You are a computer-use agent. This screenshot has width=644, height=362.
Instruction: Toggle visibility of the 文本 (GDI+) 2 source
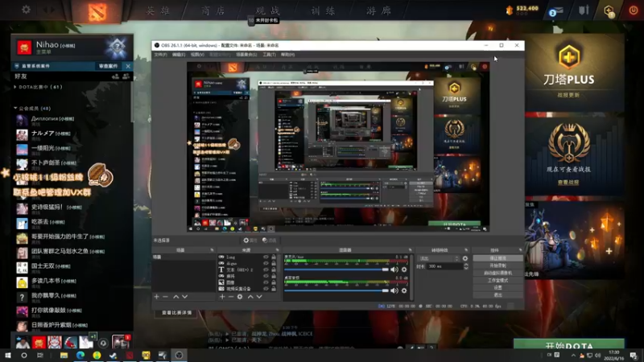[266, 269]
